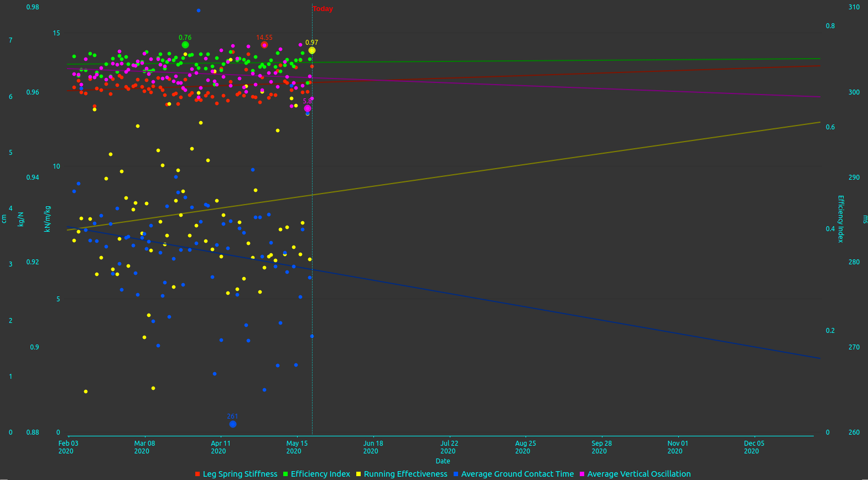868x480 pixels.
Task: Click the yellow 0.97 Running Effectiveness marker
Action: pyautogui.click(x=312, y=50)
